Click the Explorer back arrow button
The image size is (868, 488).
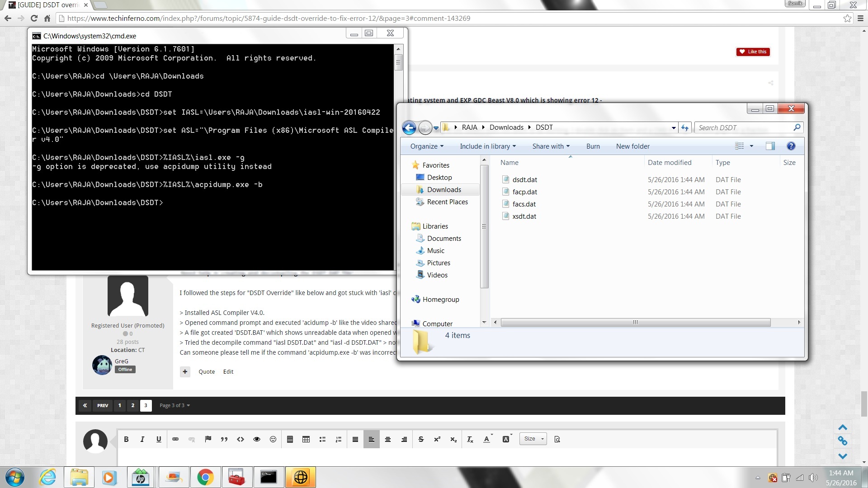coord(409,128)
